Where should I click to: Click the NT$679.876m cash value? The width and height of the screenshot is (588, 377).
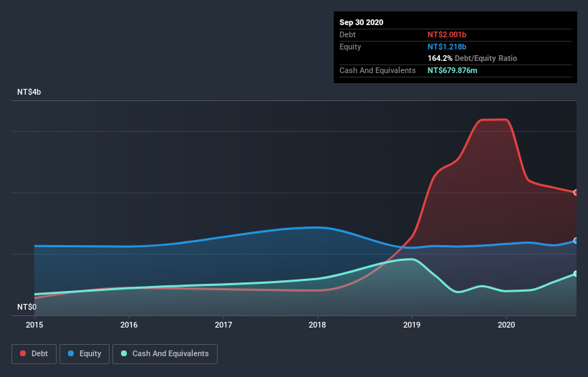pyautogui.click(x=452, y=70)
